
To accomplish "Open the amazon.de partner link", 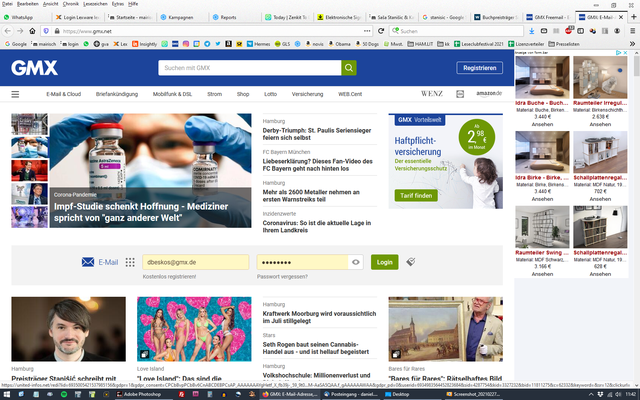I will coord(489,93).
